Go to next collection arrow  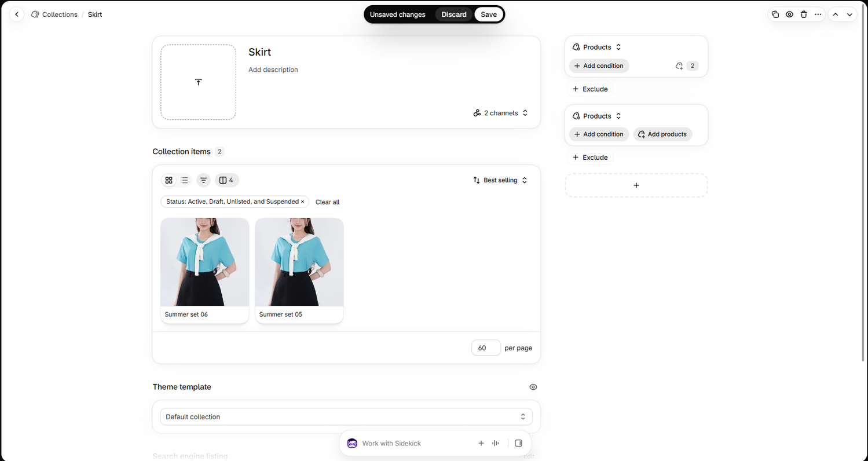(849, 14)
